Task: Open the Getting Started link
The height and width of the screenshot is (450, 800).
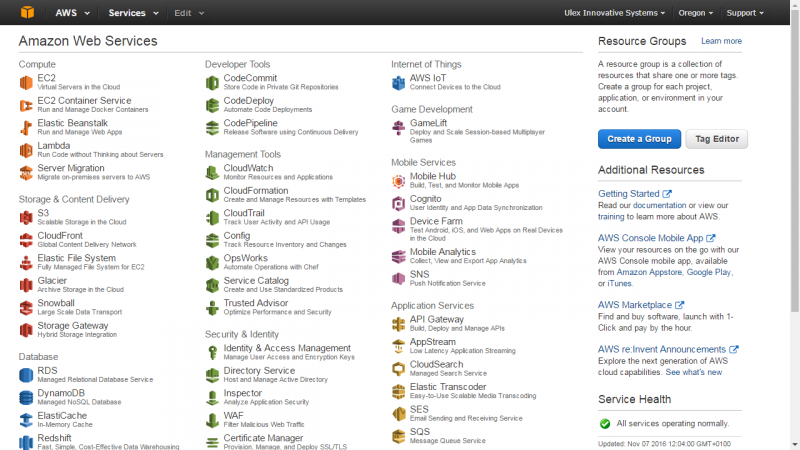Action: pyautogui.click(x=635, y=194)
